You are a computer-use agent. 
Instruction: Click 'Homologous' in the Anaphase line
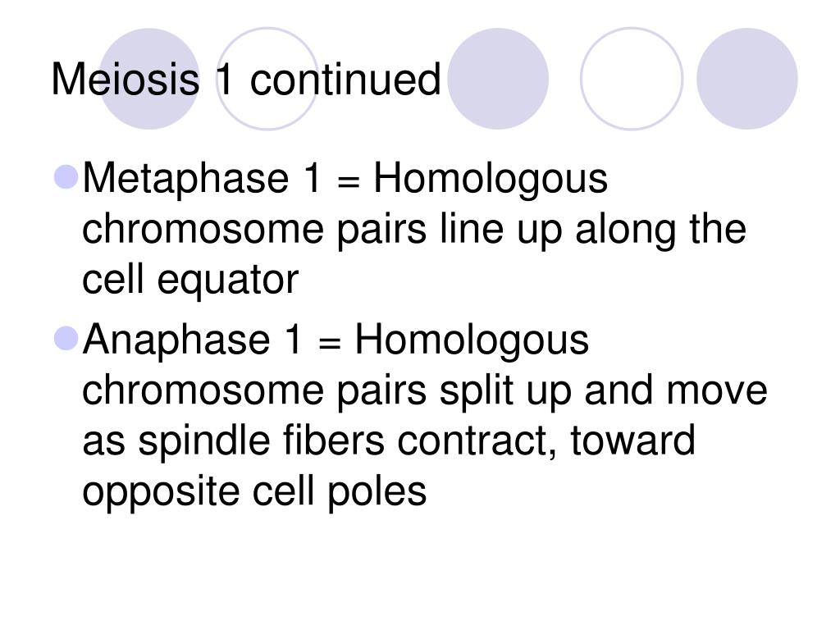point(472,341)
